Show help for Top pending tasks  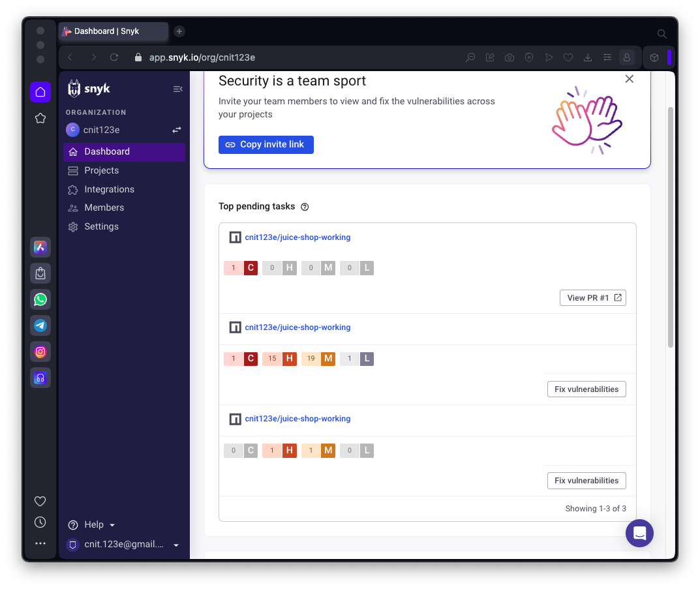[x=305, y=207]
